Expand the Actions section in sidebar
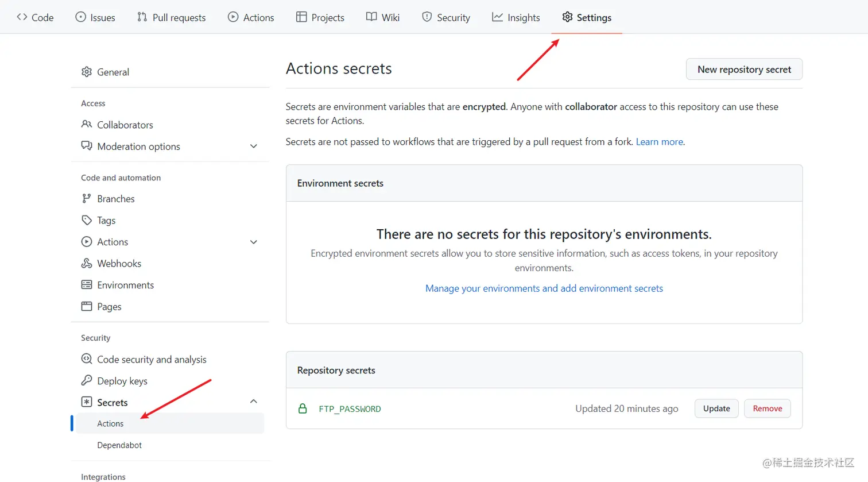 [253, 242]
